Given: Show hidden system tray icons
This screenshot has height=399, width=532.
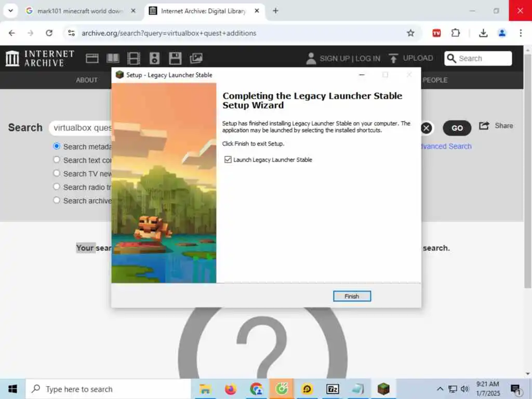Looking at the screenshot, I should [440, 389].
